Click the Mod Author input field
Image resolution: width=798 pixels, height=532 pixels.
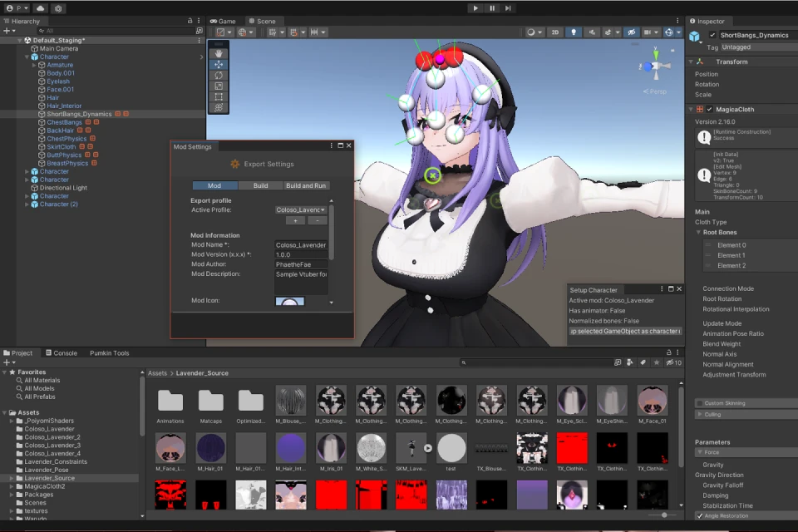pos(301,264)
